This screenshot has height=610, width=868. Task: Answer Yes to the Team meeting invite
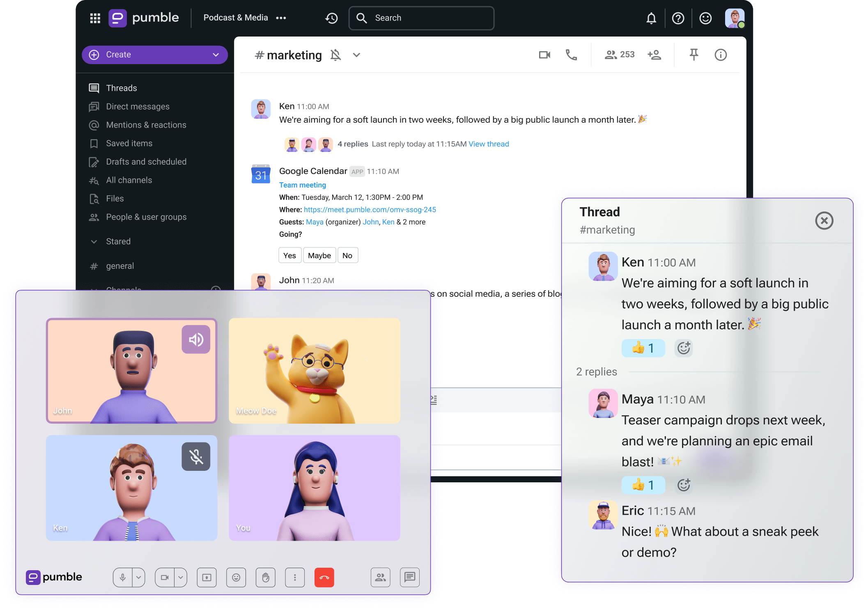[289, 255]
